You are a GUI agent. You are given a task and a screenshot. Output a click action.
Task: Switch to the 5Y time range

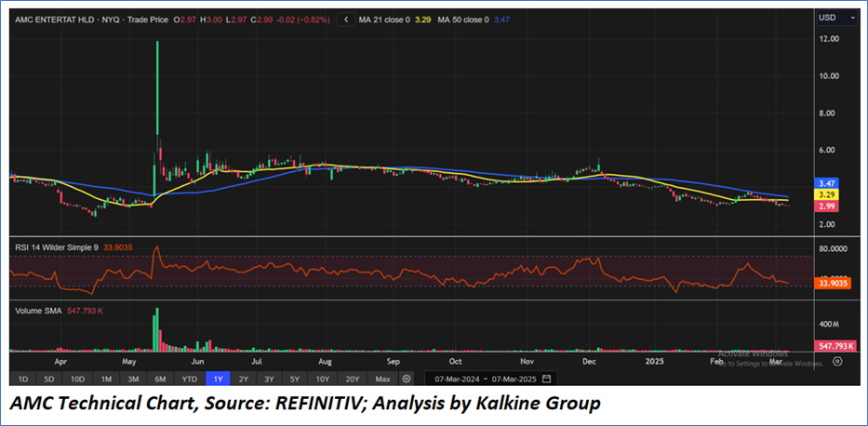[x=295, y=379]
